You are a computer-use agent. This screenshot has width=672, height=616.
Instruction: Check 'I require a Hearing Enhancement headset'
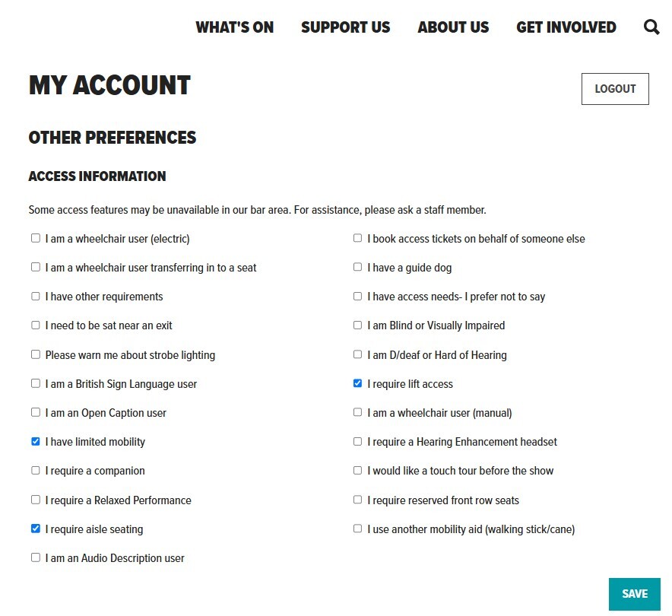(x=357, y=440)
